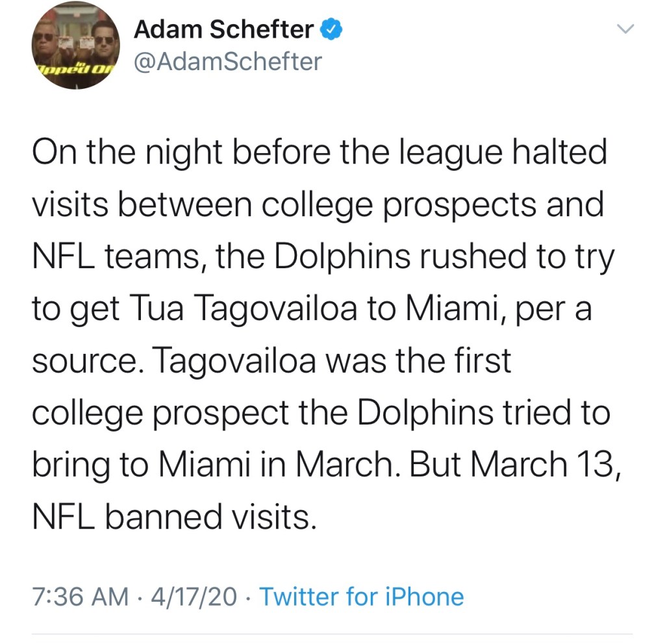Open the Twitter for iPhone source link
Viewport: 665px width, 644px height.
coord(362,597)
